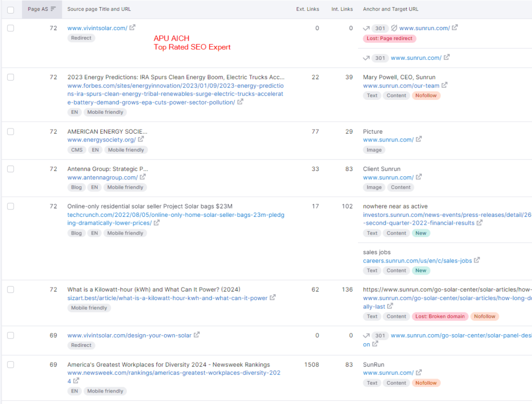
Task: Open external link icon beside www.vivintsolar.com/
Action: [x=132, y=28]
